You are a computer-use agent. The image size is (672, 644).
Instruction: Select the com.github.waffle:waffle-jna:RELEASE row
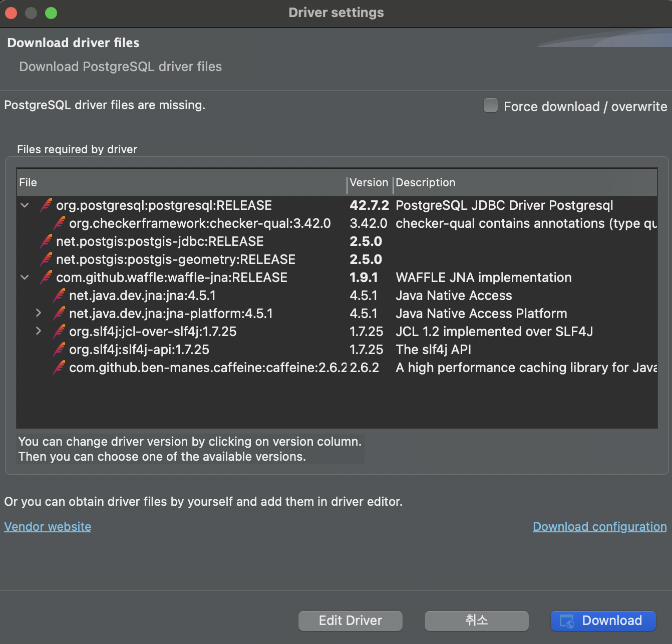coord(337,277)
